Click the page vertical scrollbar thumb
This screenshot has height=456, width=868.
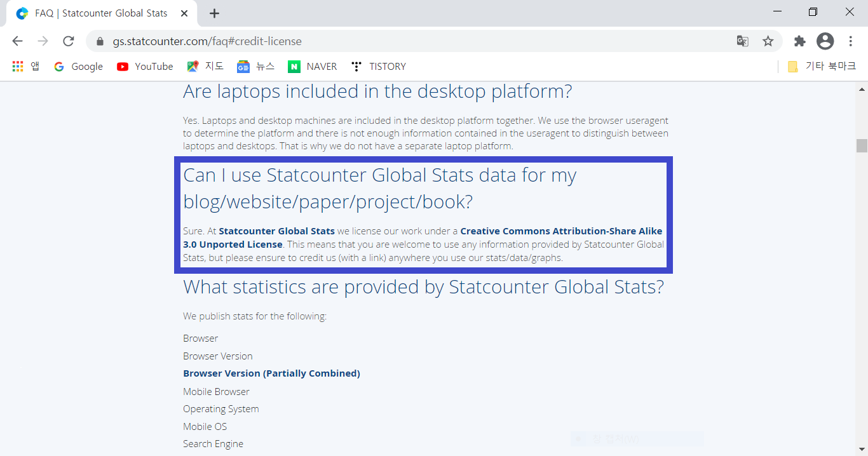(x=862, y=145)
